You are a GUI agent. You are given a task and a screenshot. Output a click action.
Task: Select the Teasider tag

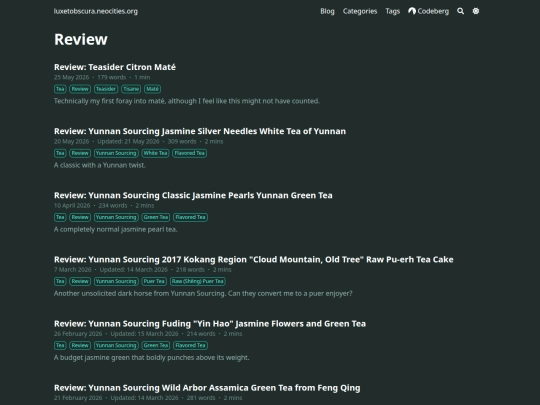click(106, 89)
